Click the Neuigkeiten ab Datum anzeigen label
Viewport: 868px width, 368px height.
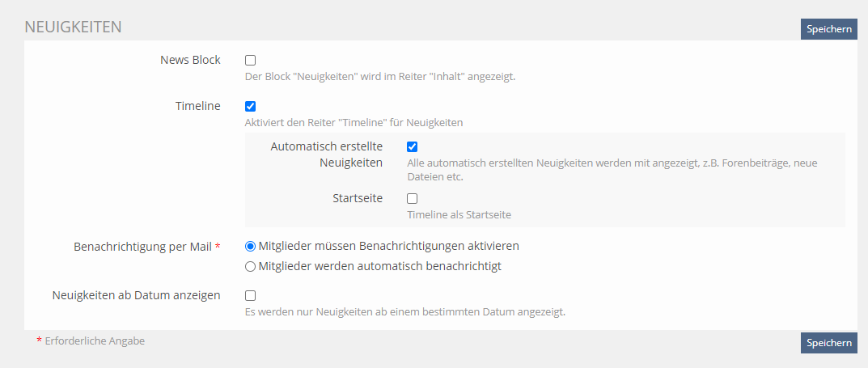(x=135, y=295)
